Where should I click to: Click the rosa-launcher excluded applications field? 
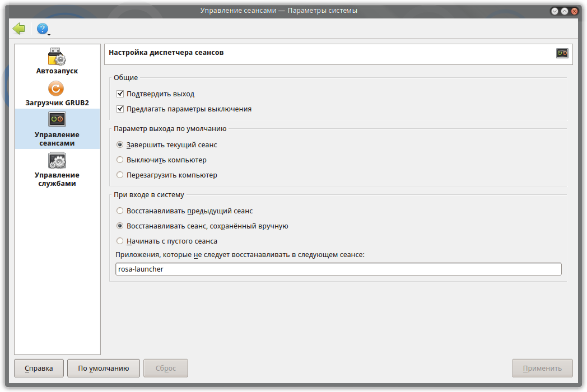tap(338, 269)
